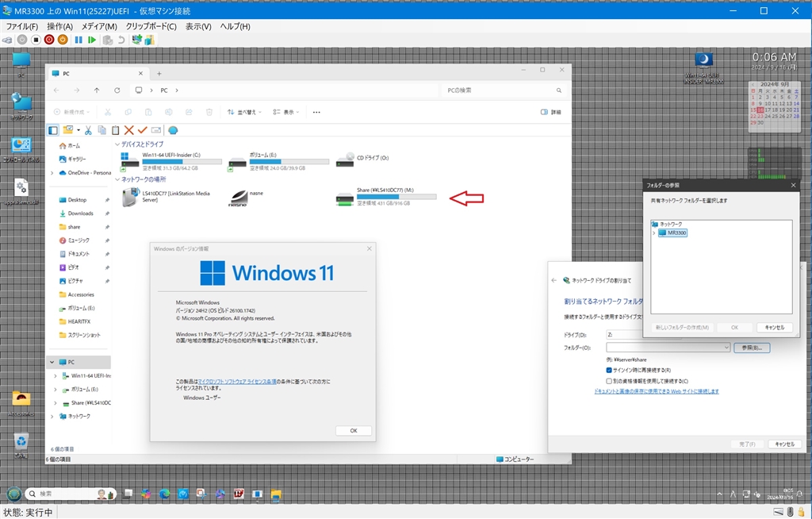Open the 操作(A) menu
Image resolution: width=812 pixels, height=519 pixels.
click(x=59, y=26)
